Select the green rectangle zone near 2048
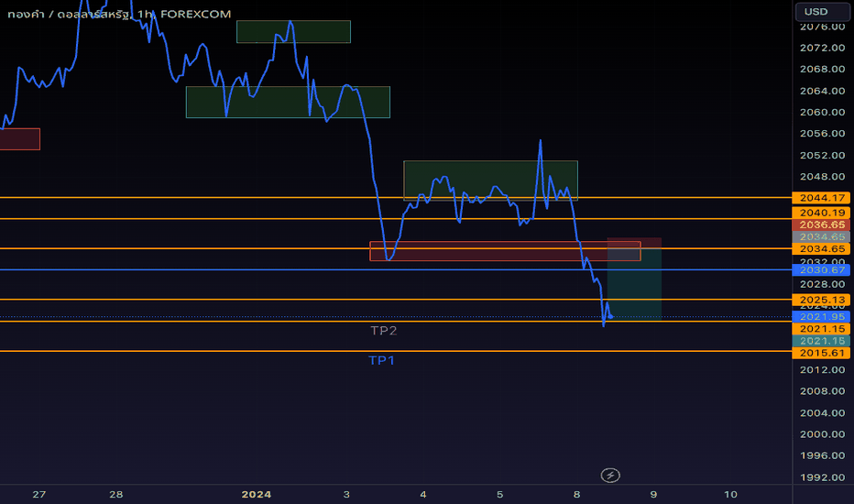854x504 pixels. pos(491,181)
